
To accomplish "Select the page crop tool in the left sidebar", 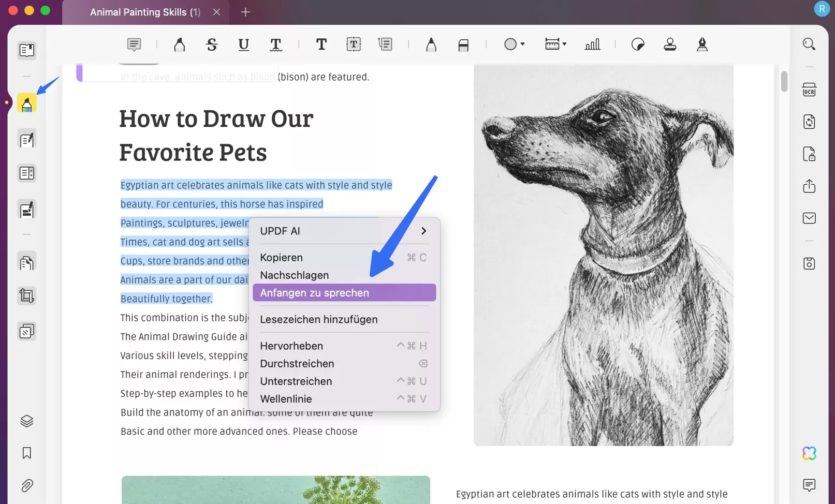I will (x=26, y=295).
